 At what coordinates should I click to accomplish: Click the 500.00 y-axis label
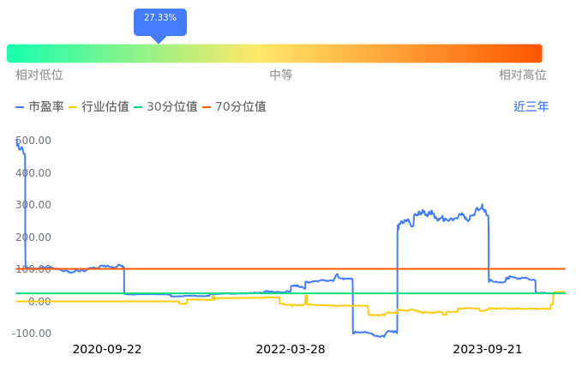pyautogui.click(x=33, y=141)
